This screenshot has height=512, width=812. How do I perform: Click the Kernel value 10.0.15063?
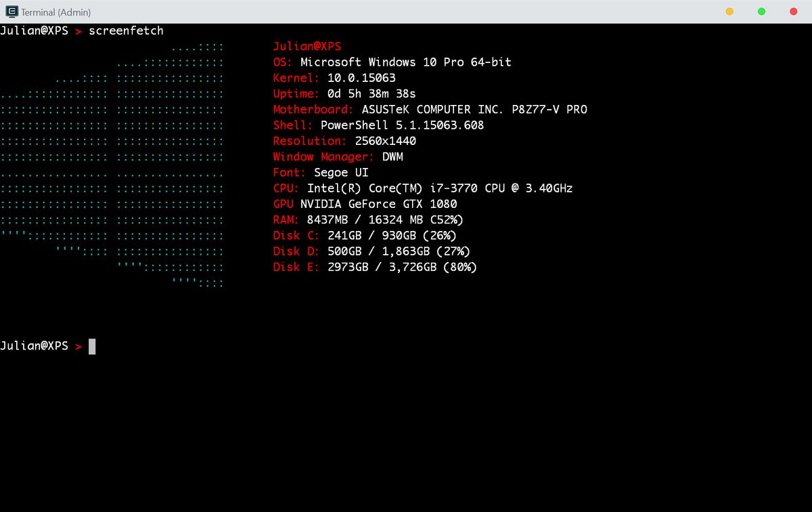(x=361, y=78)
